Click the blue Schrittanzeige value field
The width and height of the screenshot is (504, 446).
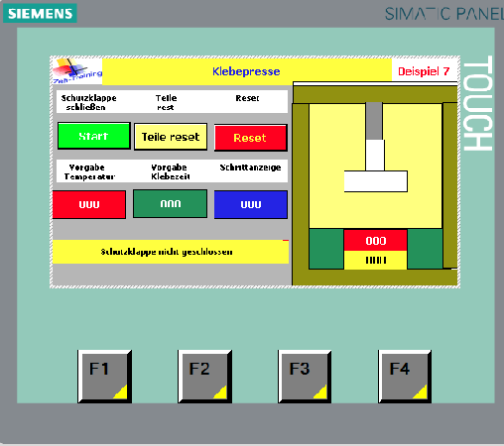[251, 204]
